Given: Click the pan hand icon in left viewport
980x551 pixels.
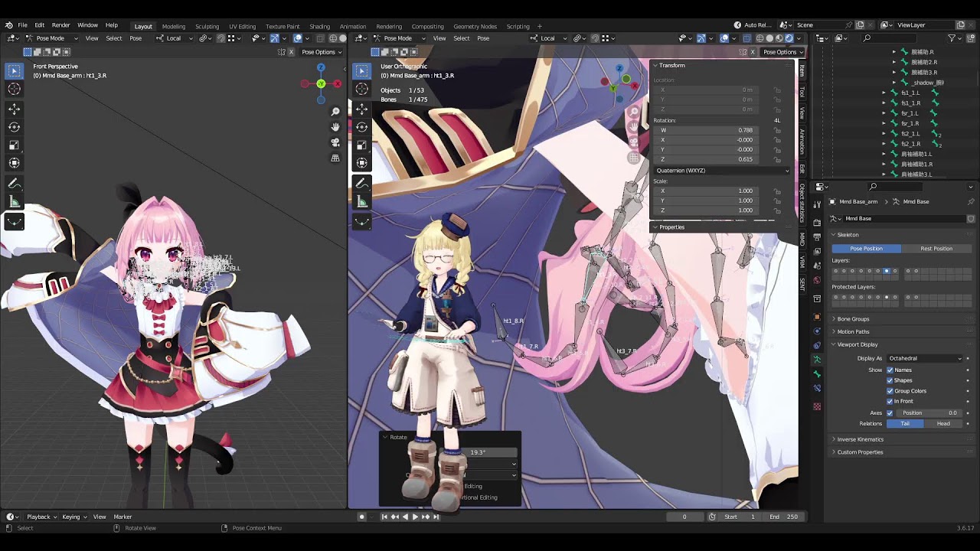Looking at the screenshot, I should [x=335, y=127].
